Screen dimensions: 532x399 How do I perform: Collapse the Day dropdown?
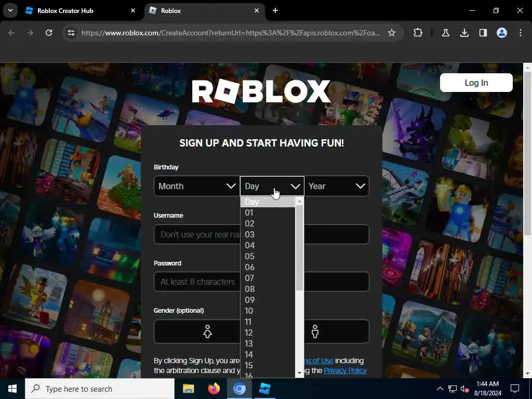pyautogui.click(x=272, y=186)
